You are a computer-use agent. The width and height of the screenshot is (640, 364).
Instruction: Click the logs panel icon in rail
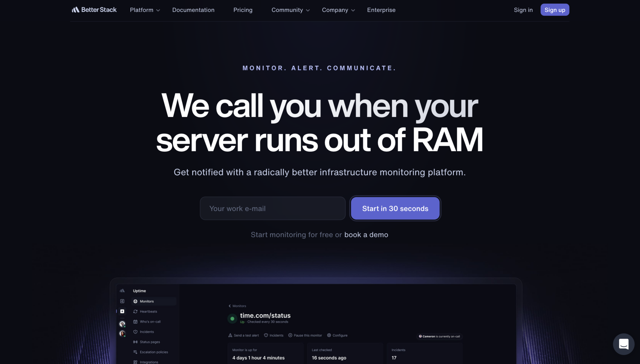tap(122, 301)
